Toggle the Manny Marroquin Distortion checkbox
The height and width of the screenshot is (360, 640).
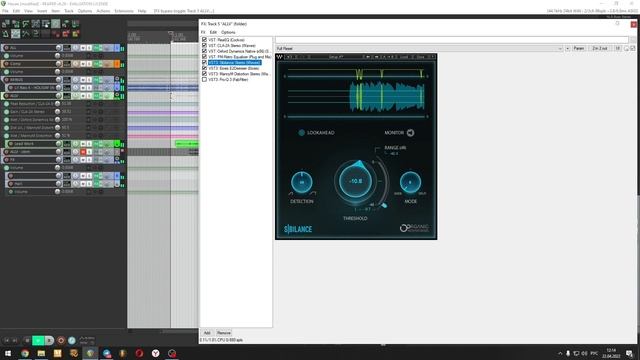204,74
